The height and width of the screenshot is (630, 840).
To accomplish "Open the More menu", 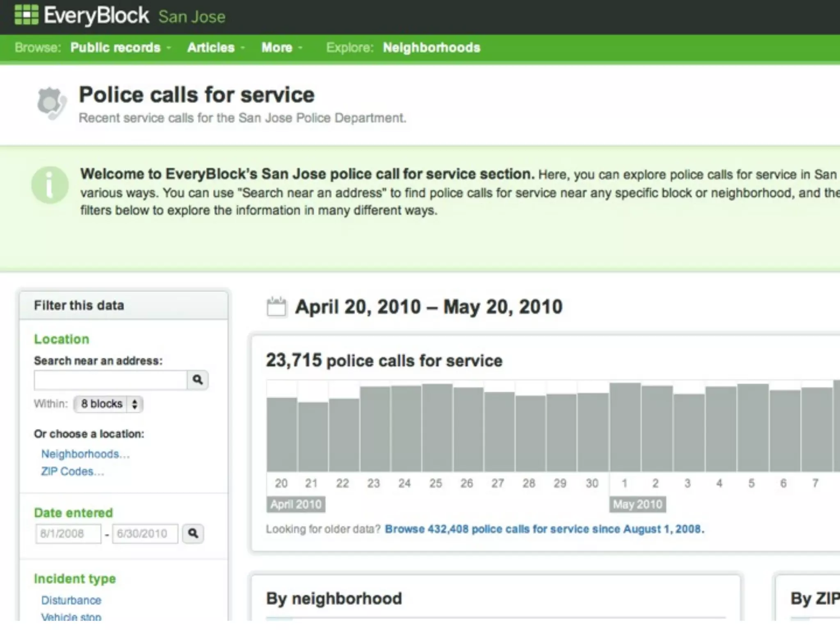I will [277, 48].
